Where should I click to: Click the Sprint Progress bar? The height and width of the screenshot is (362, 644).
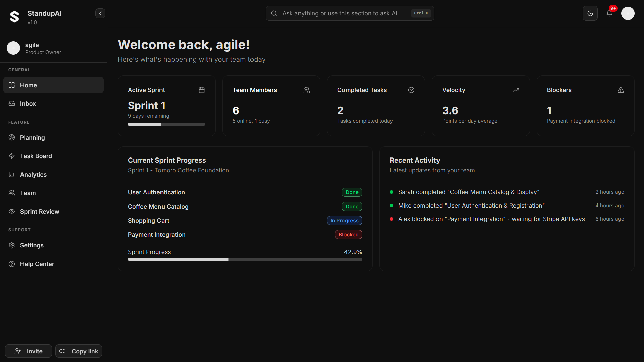coord(245,259)
